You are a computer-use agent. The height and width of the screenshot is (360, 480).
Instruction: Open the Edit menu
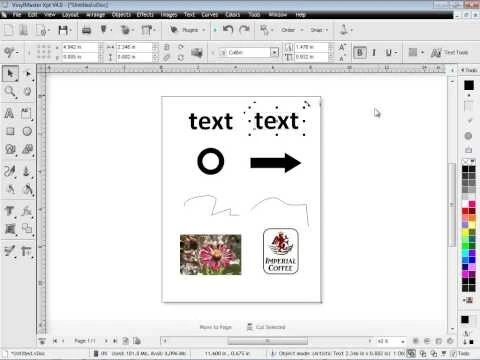click(x=32, y=15)
